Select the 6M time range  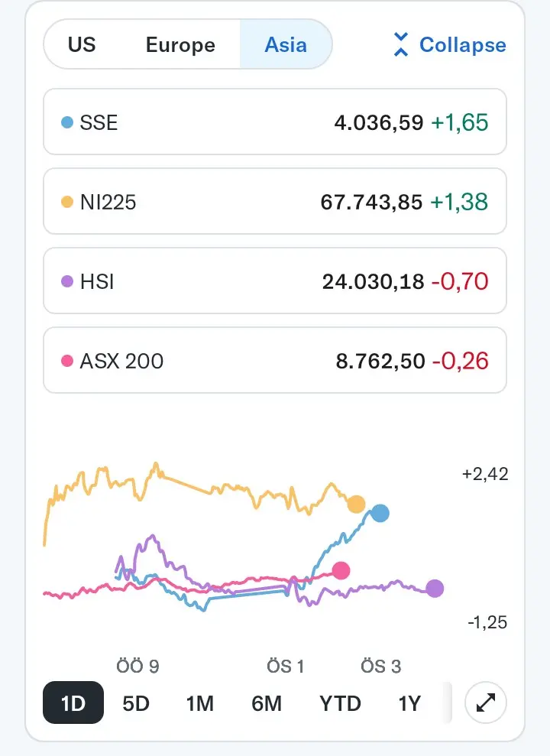[x=267, y=703]
